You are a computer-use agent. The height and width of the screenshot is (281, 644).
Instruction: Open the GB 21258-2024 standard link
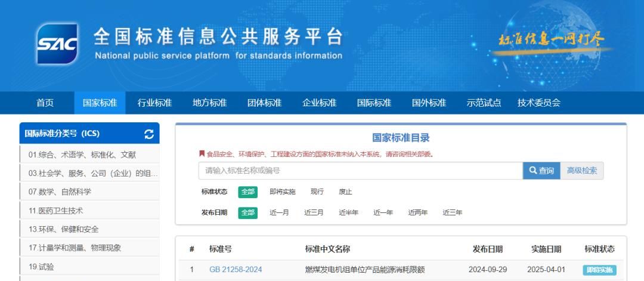point(236,270)
